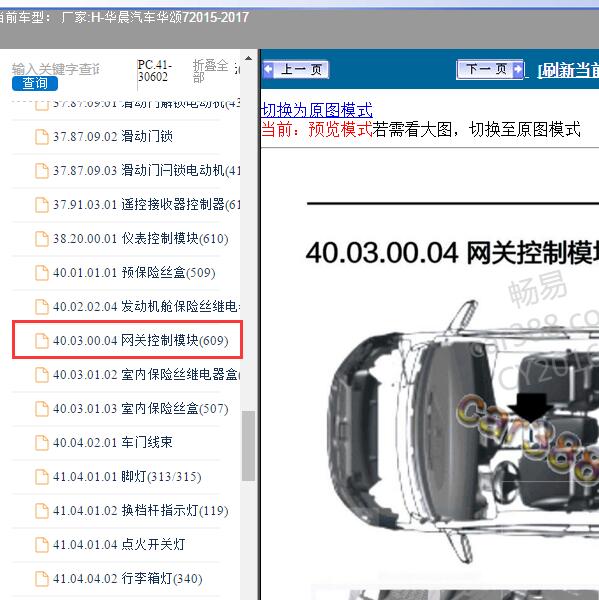The height and width of the screenshot is (600, 599).
Task: Open 41.04.01.02 换档杆指示灯(119) entry
Action: coord(140,510)
